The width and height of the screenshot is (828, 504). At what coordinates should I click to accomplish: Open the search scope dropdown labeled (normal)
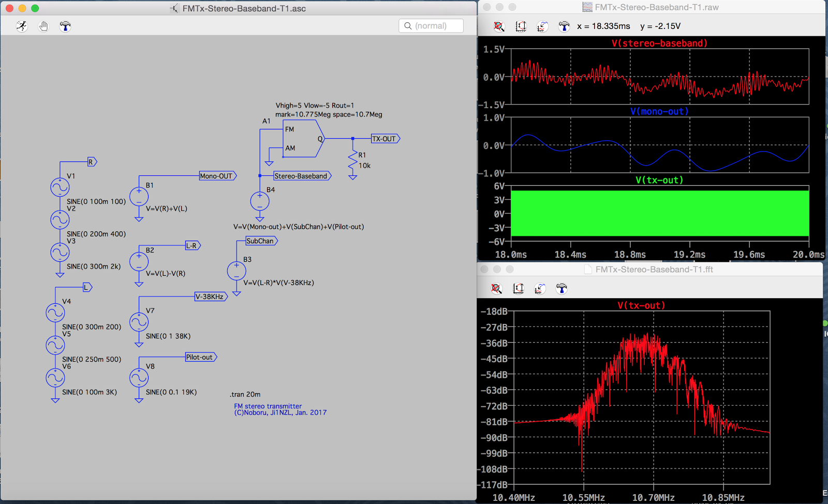pyautogui.click(x=431, y=25)
